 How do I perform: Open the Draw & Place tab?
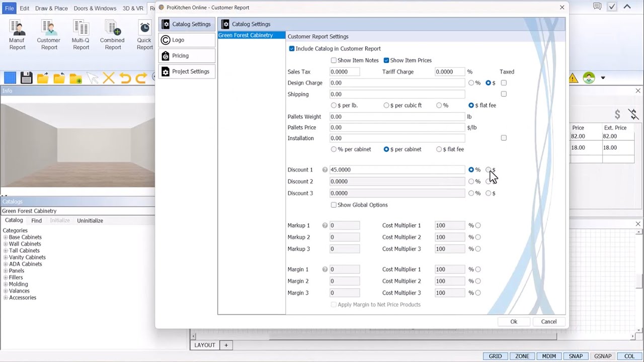click(51, 9)
